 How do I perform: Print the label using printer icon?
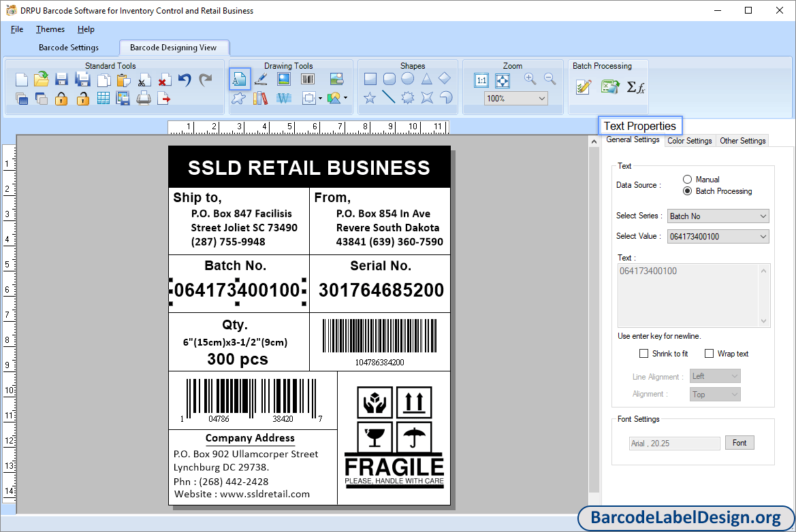tap(144, 98)
